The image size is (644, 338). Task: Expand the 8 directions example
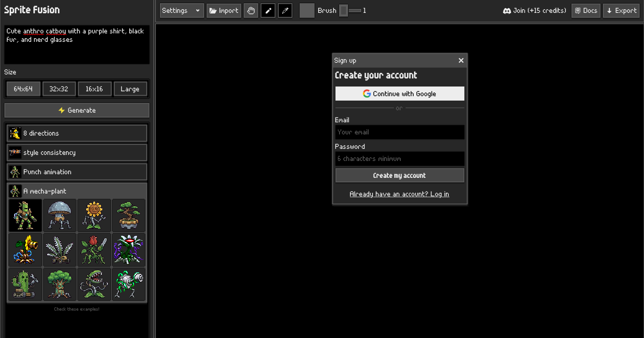[77, 133]
